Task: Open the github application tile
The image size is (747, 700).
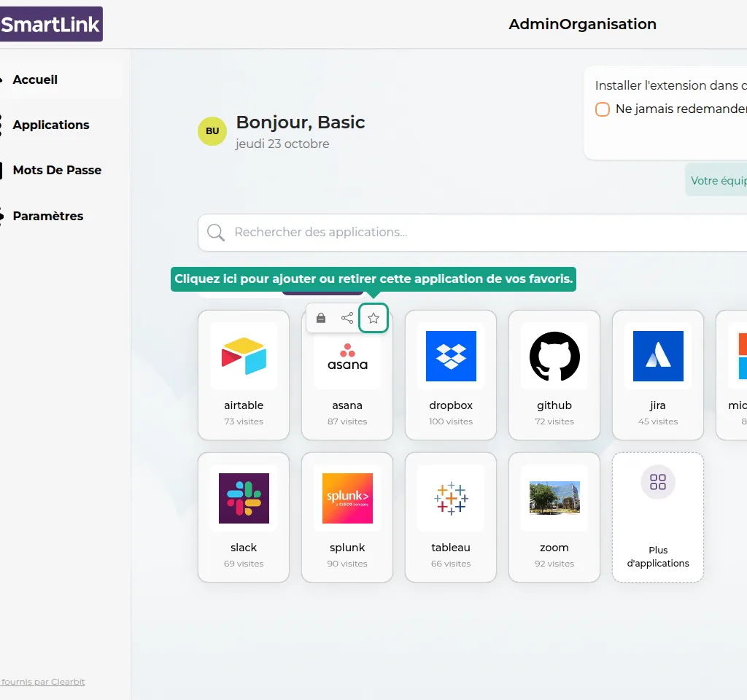Action: tap(554, 375)
